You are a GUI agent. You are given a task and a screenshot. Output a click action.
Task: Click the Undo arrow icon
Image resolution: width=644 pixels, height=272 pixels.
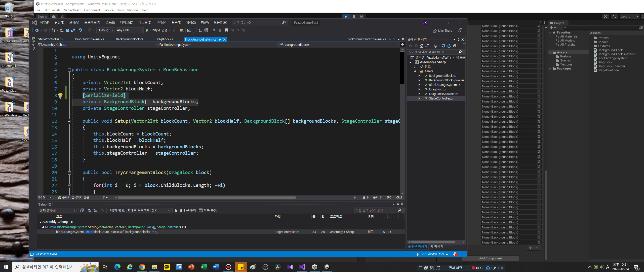click(x=80, y=30)
